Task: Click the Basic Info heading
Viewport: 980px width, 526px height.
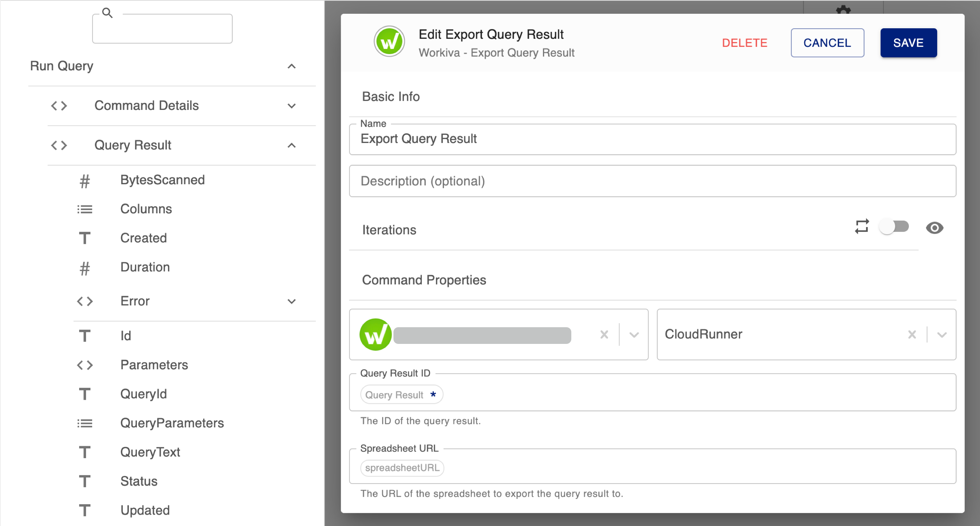Action: 391,96
